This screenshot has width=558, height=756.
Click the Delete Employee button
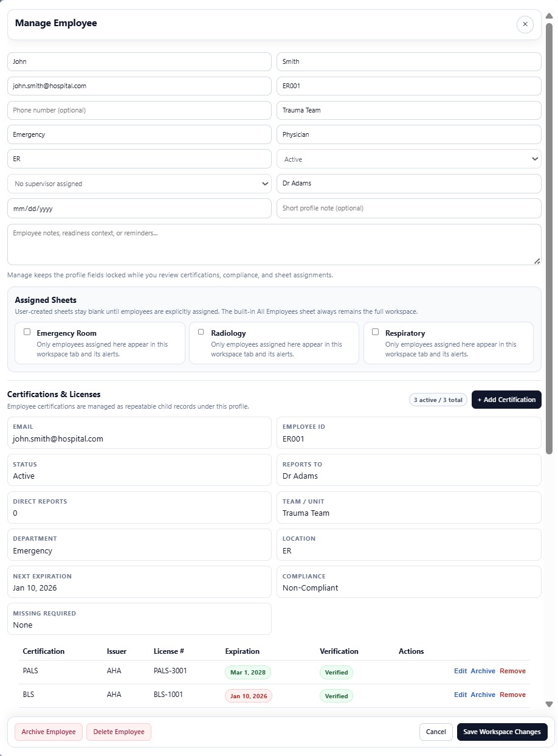(x=119, y=732)
